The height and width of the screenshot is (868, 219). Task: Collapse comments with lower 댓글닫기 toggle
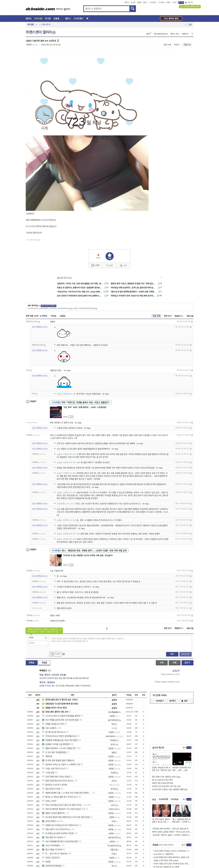tap(179, 628)
